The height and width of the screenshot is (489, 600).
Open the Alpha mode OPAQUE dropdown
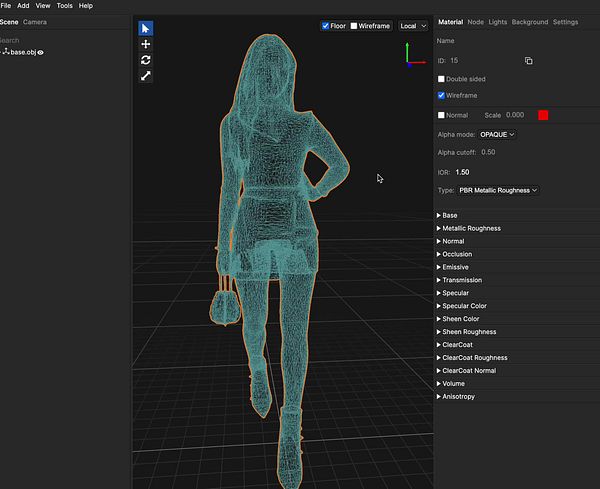click(x=497, y=135)
